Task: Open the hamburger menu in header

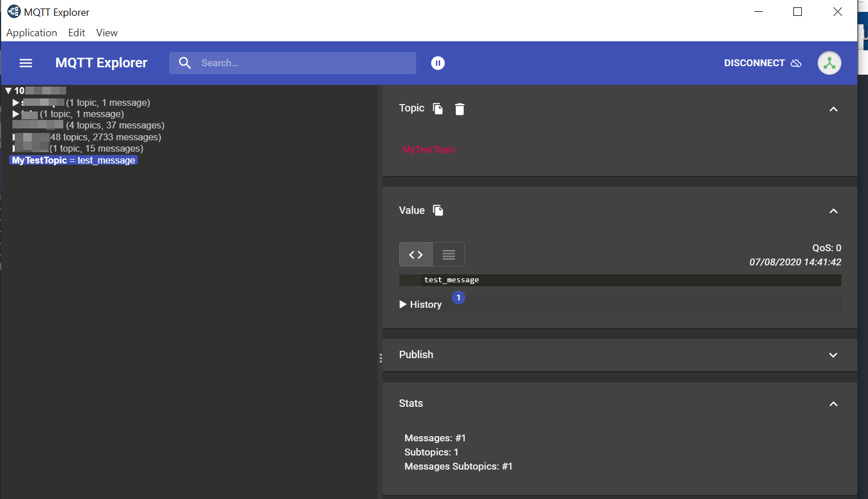Action: 26,63
